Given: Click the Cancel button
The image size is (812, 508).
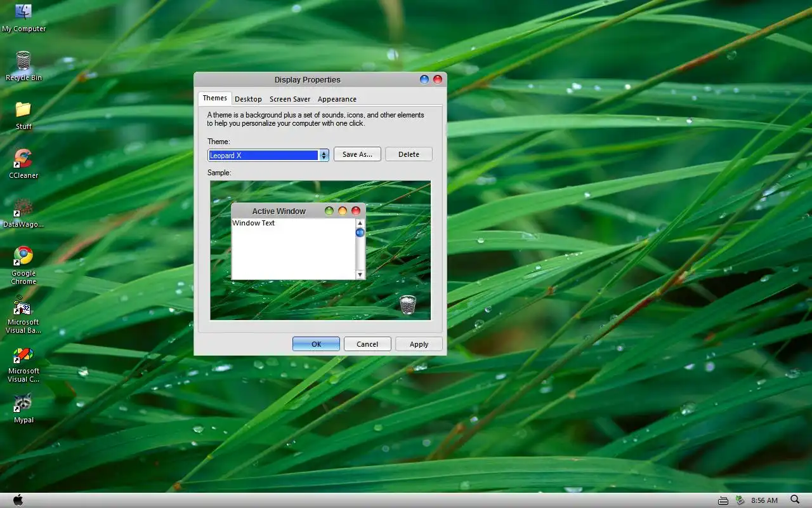Looking at the screenshot, I should click(367, 344).
